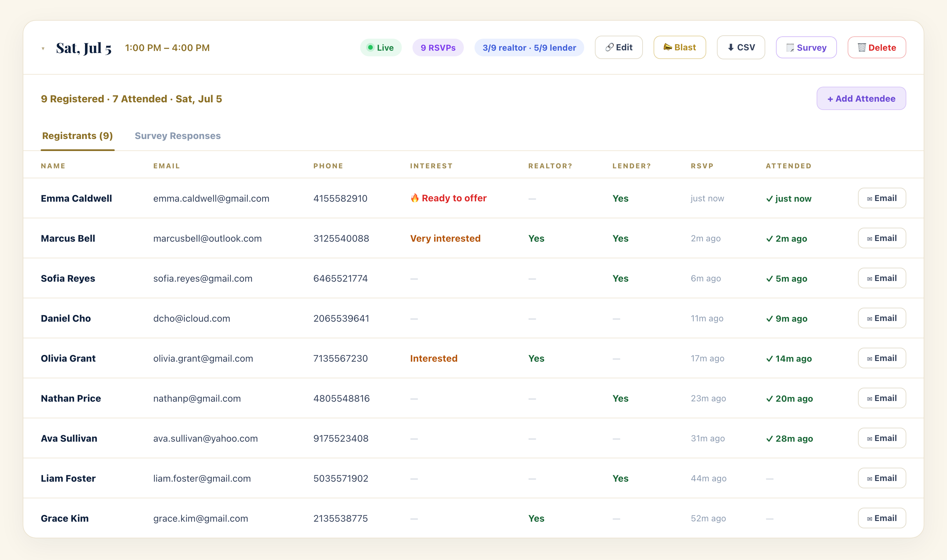
Task: Email Ava Sullivan
Action: click(x=882, y=438)
